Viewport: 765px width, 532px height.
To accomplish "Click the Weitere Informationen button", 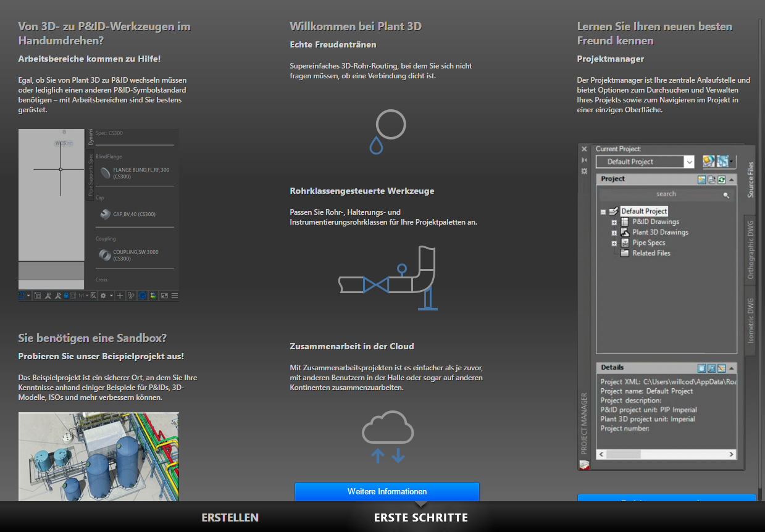I will coord(387,492).
